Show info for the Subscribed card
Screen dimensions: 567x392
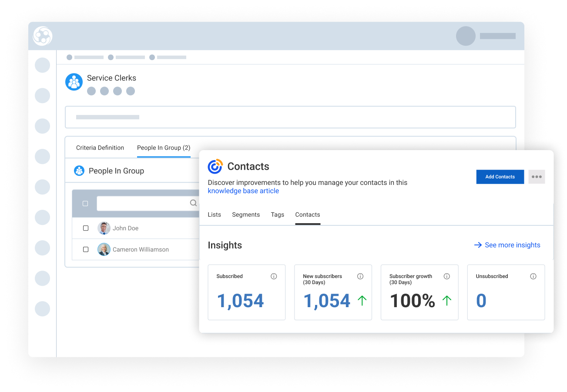[x=274, y=276]
